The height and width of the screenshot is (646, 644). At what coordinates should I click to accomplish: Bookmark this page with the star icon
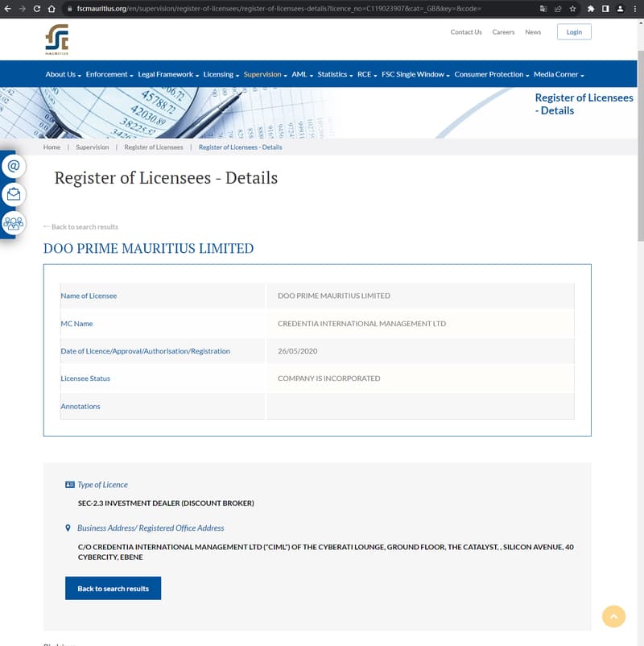coord(572,8)
